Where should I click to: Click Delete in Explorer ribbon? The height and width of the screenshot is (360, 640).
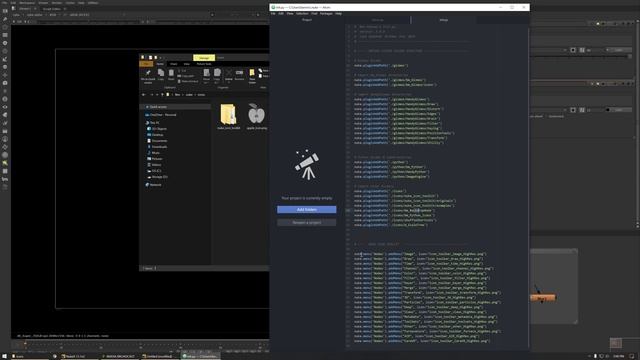tap(229, 75)
